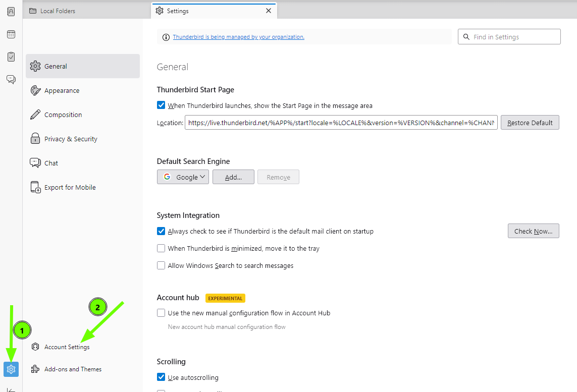The image size is (577, 392).
Task: Open Add-ons and Themes link
Action: (x=73, y=369)
